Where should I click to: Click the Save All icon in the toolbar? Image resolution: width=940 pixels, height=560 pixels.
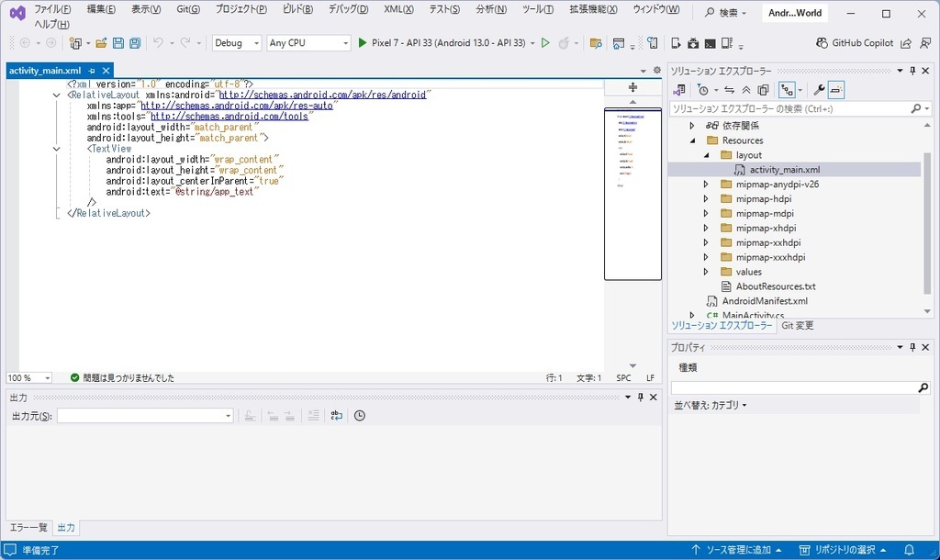[x=135, y=42]
